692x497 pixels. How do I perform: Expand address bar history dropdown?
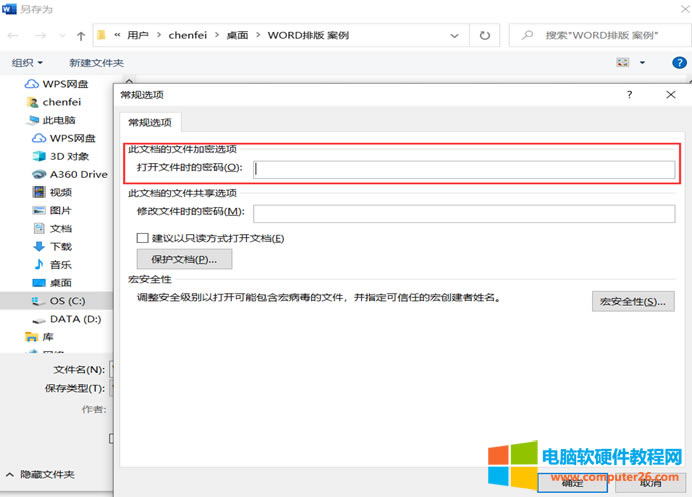click(x=457, y=35)
